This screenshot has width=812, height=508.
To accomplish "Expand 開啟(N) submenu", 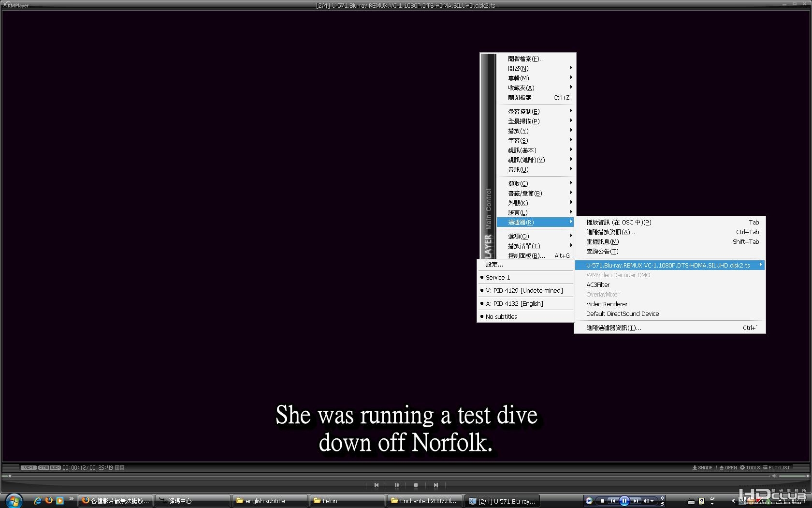I will coord(536,68).
